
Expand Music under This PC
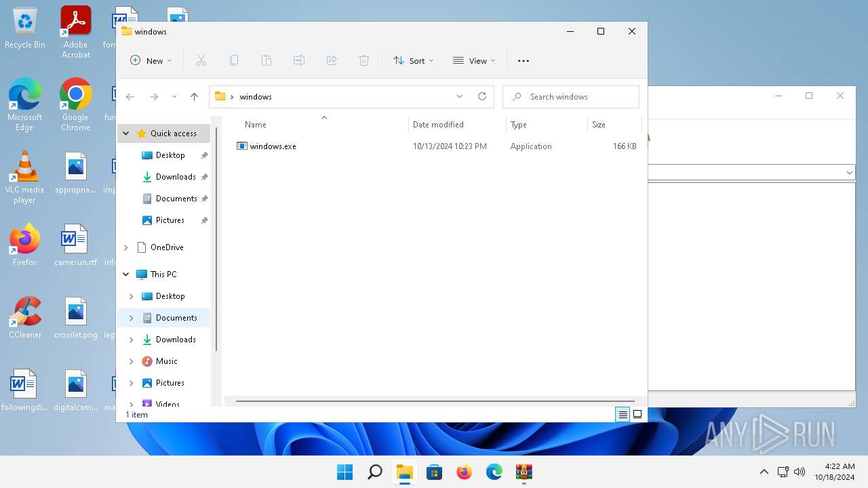tap(132, 361)
